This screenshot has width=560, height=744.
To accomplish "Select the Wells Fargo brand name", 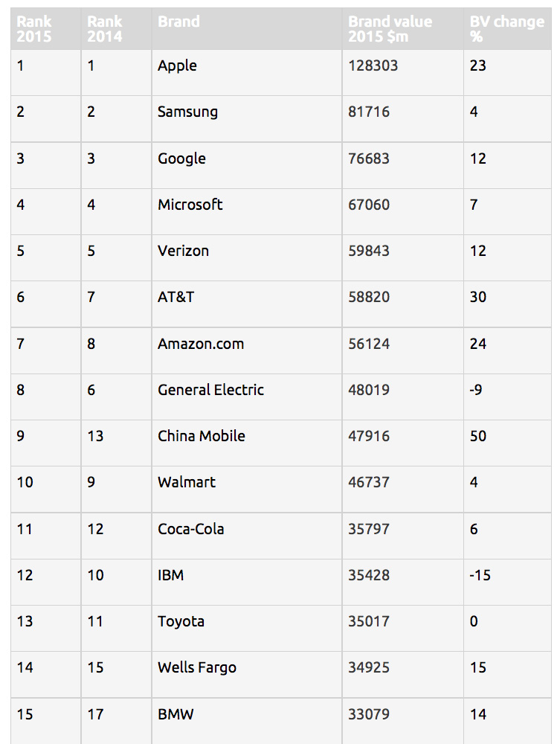I will [x=197, y=667].
